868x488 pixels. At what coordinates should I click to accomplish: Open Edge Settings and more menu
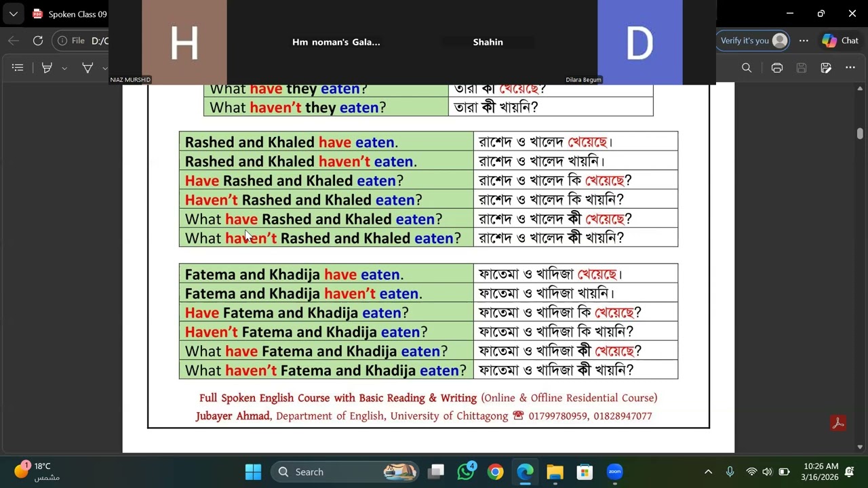(804, 41)
